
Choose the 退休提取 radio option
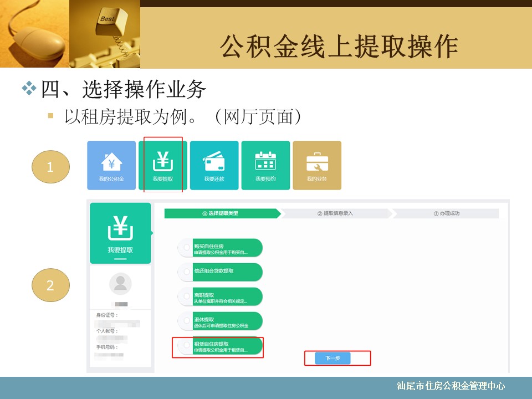click(186, 321)
